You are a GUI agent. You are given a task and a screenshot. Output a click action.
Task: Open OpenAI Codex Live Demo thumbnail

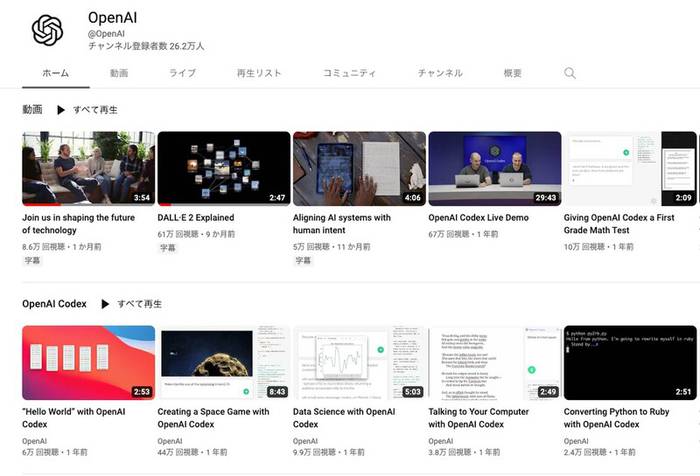click(x=495, y=168)
